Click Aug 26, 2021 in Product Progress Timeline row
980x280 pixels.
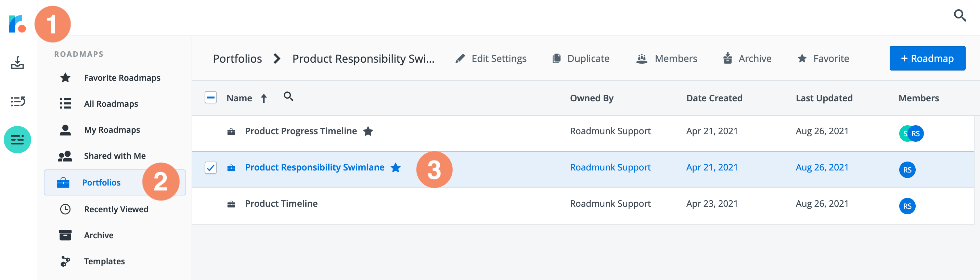pos(822,131)
